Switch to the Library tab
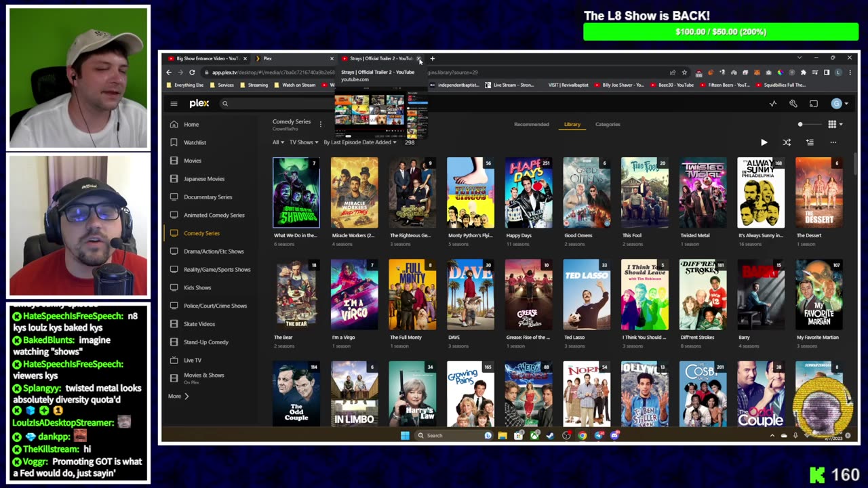This screenshot has width=868, height=488. (x=572, y=124)
